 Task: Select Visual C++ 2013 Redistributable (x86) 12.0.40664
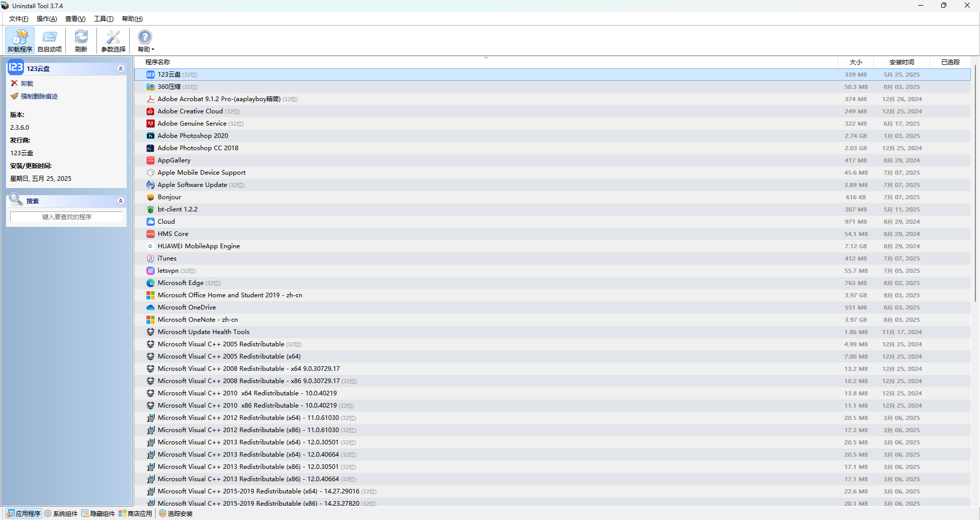tap(553, 479)
